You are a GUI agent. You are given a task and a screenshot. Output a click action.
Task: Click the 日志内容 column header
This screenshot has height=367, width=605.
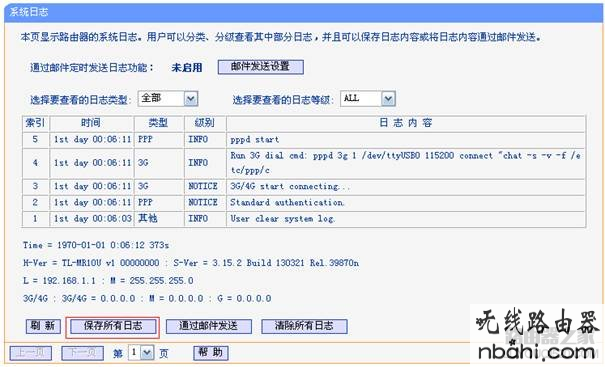click(x=406, y=123)
